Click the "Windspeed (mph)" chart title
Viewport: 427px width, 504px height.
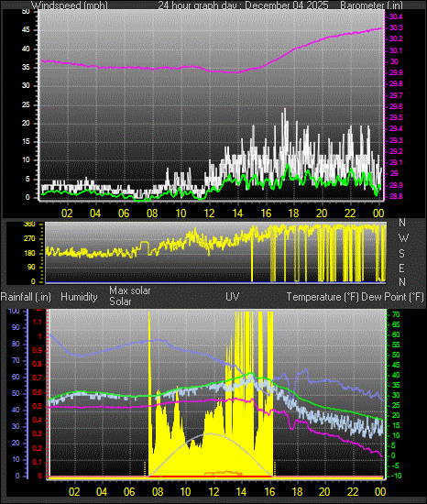[70, 5]
